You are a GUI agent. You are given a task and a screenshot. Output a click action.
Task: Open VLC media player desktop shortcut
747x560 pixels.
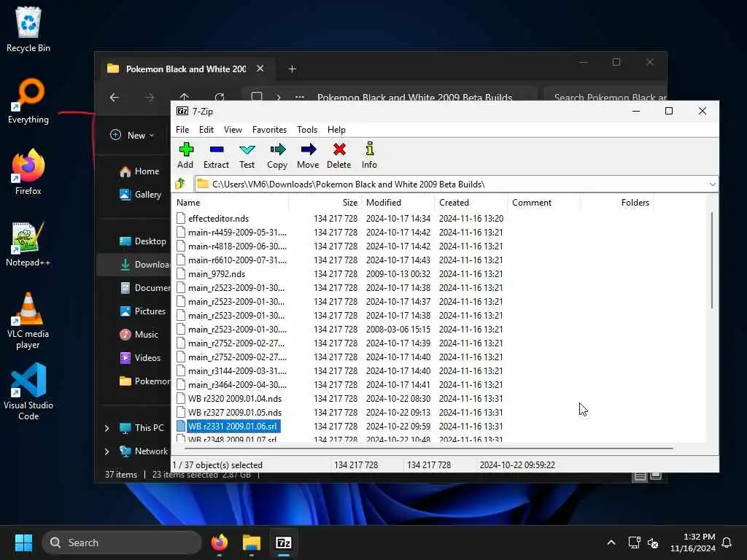click(x=28, y=321)
